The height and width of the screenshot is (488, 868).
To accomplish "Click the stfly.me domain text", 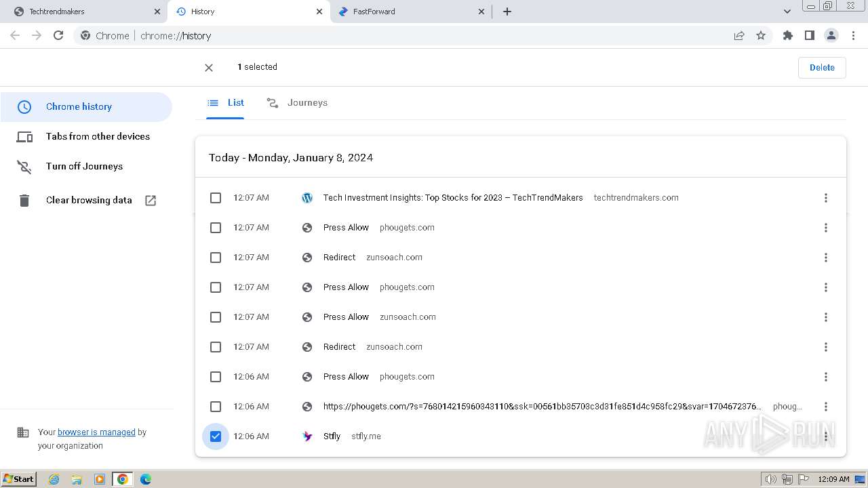I will click(366, 436).
